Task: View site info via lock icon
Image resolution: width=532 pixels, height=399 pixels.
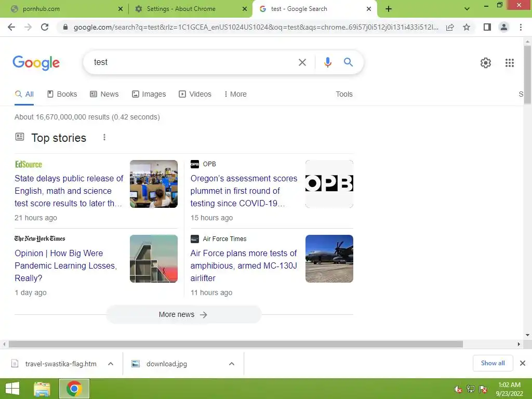Action: 65,27
